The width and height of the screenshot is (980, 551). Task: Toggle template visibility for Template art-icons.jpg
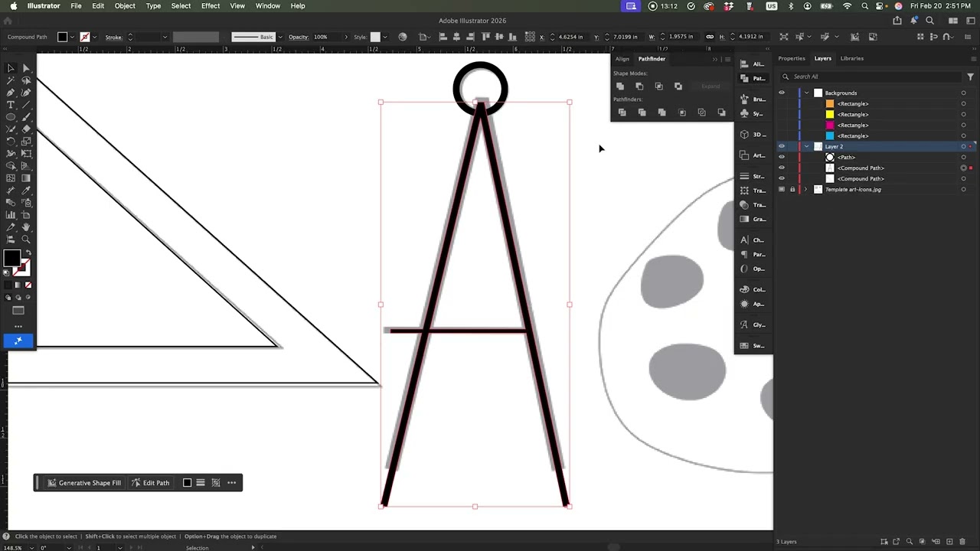782,189
